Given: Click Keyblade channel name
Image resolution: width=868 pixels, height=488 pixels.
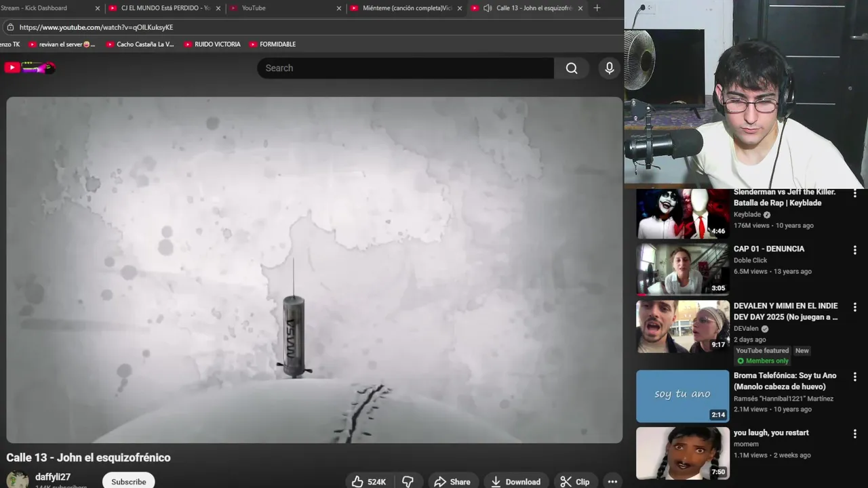Looking at the screenshot, I should pos(747,214).
